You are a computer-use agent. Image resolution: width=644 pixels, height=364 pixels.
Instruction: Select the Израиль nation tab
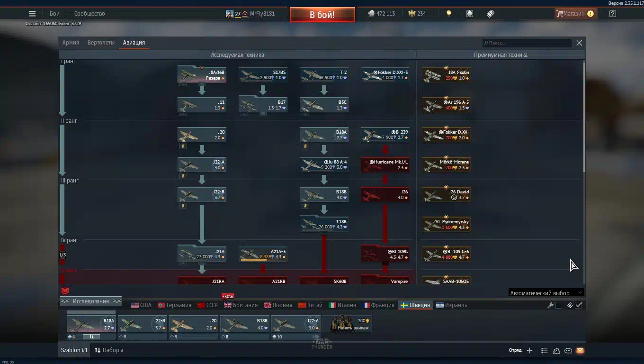point(452,305)
